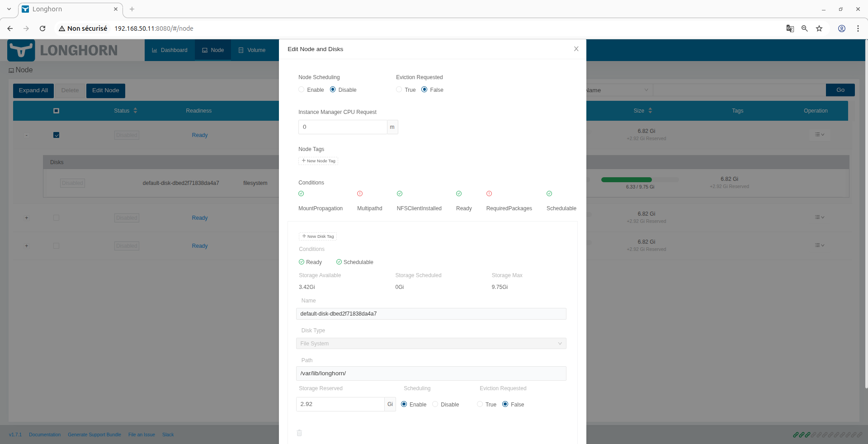Click the disk Path input field
Viewport: 868px width, 444px height.
[x=431, y=373]
